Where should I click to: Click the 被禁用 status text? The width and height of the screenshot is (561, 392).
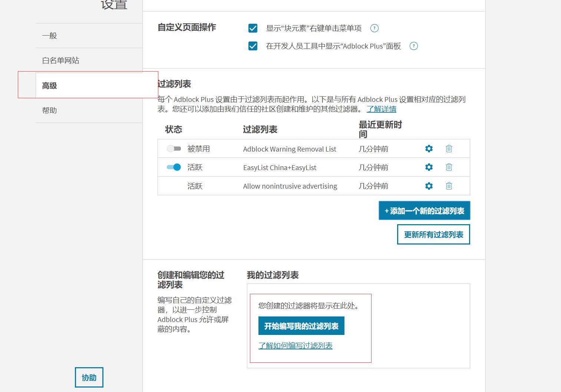click(199, 149)
